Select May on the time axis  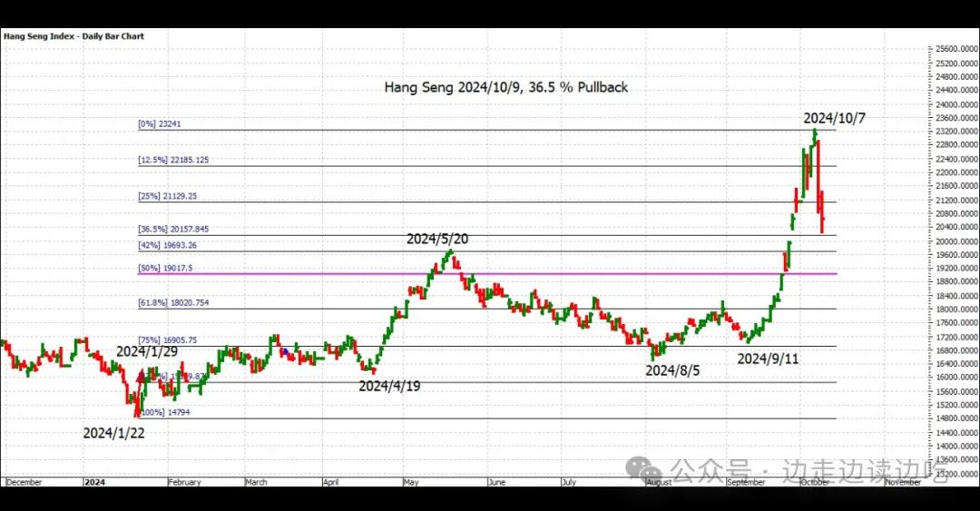(x=411, y=482)
